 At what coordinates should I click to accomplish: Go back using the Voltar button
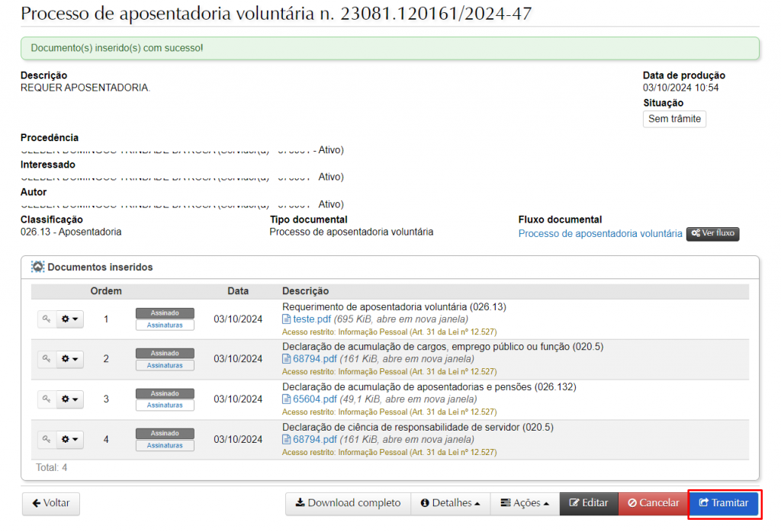50,503
